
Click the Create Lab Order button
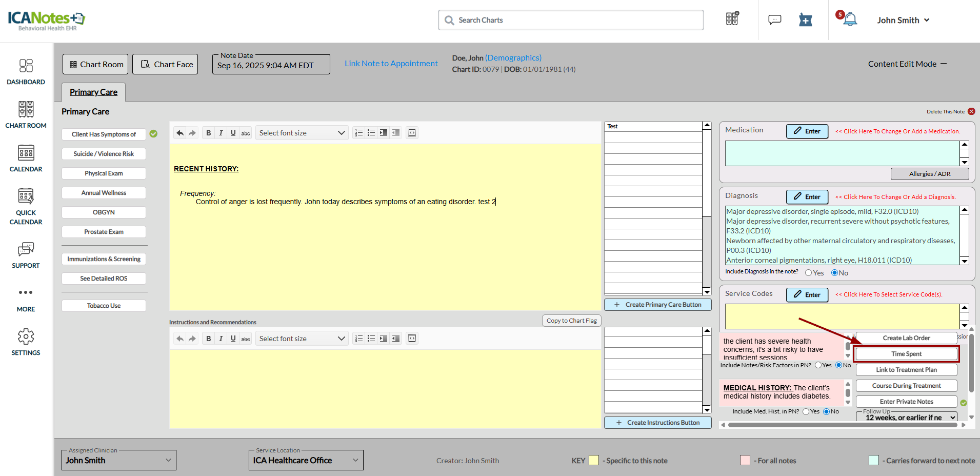(x=906, y=338)
